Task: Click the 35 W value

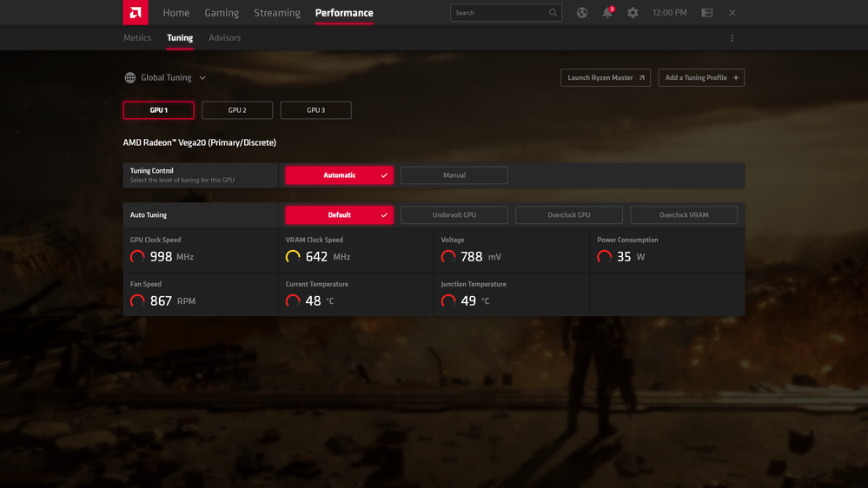Action: (631, 257)
